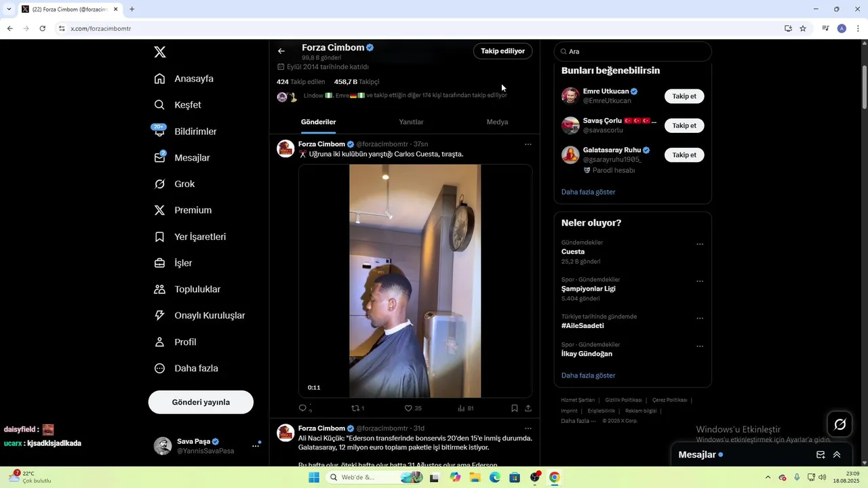The width and height of the screenshot is (868, 488).
Task: Open Forza Cimbom avatar on first post
Action: point(285,148)
